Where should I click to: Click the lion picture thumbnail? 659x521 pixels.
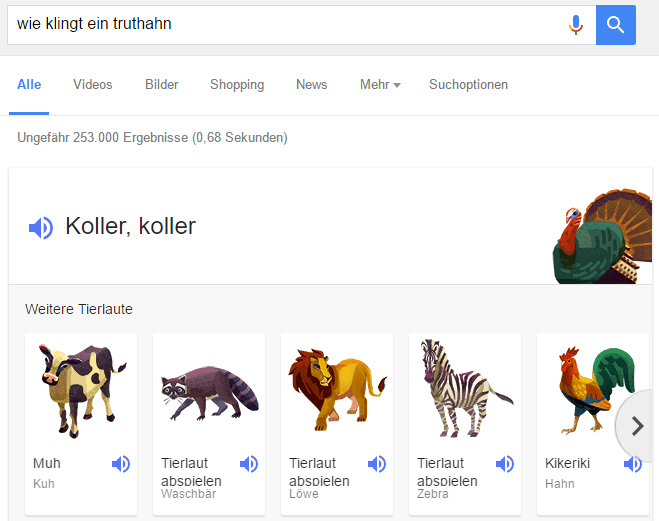(337, 389)
